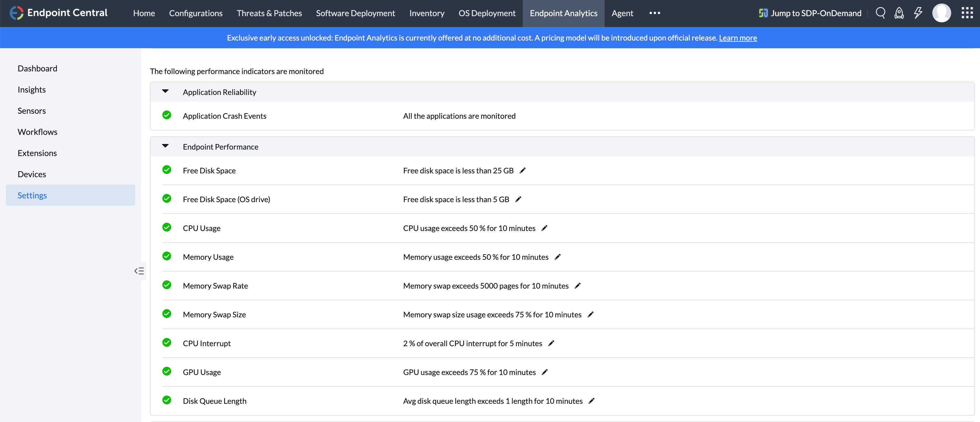The height and width of the screenshot is (422, 980).
Task: Collapse the left sidebar panel
Action: (139, 271)
